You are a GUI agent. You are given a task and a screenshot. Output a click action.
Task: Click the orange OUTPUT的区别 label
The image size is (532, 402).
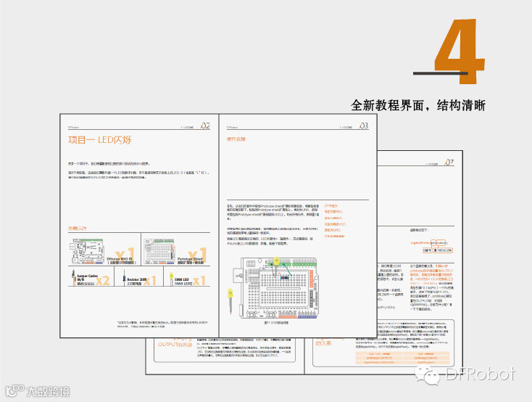pyautogui.click(x=175, y=344)
